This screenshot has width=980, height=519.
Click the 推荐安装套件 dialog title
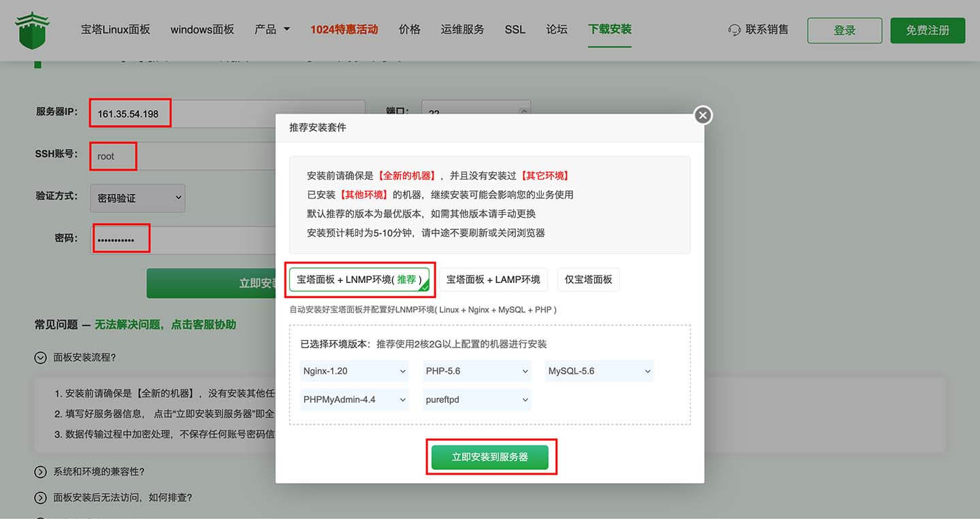(x=318, y=128)
